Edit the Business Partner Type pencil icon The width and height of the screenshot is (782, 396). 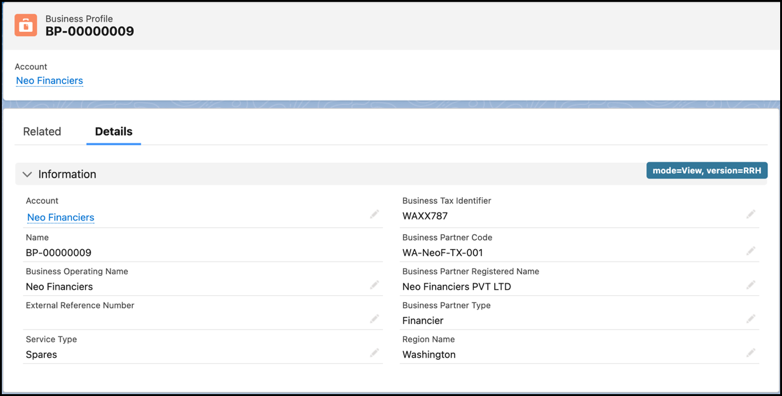(x=751, y=319)
